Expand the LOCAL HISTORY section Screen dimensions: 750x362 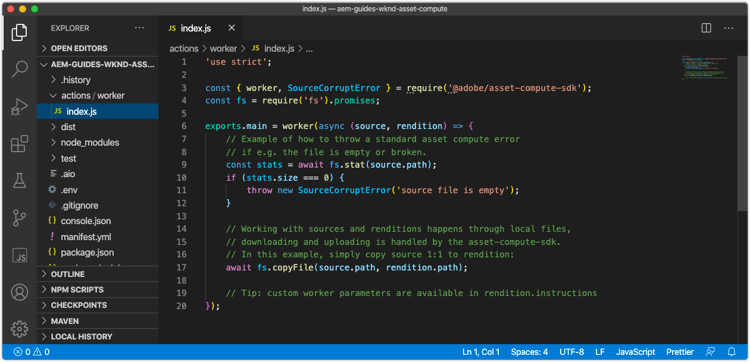tap(98, 337)
